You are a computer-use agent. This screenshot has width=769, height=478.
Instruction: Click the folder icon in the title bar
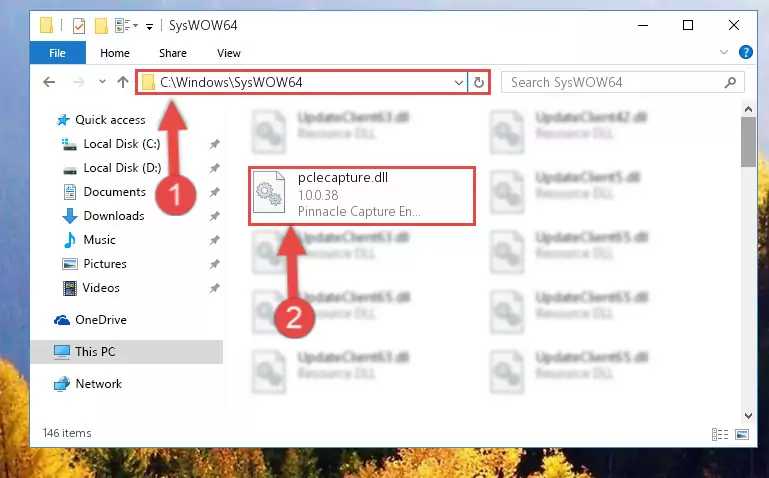coord(46,25)
